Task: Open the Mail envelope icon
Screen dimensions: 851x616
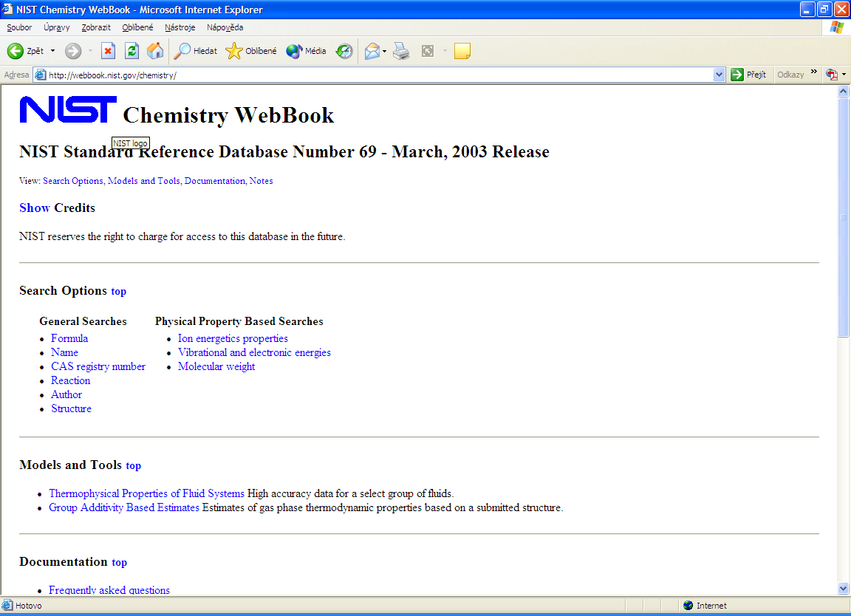Action: click(372, 51)
